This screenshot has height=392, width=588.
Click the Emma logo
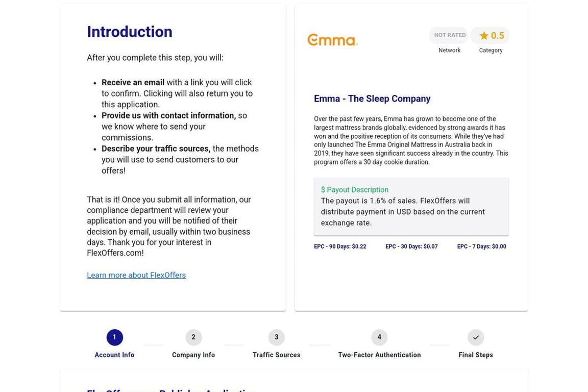click(x=332, y=40)
